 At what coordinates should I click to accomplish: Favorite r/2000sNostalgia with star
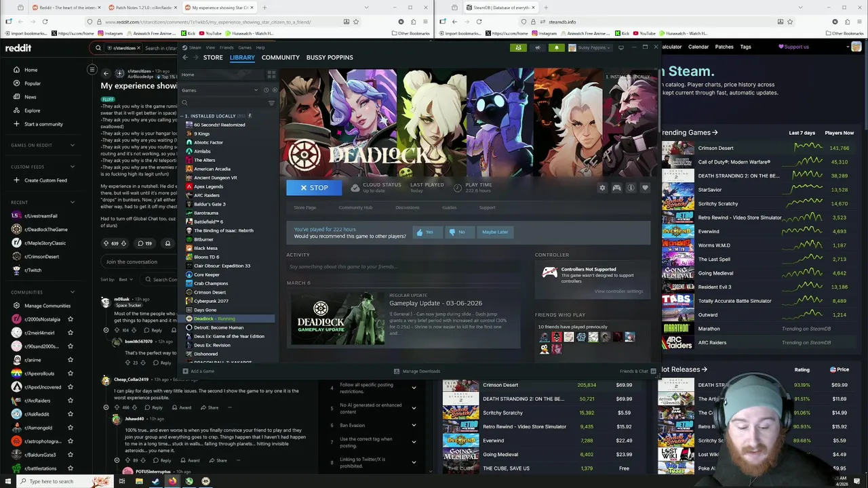coord(71,319)
